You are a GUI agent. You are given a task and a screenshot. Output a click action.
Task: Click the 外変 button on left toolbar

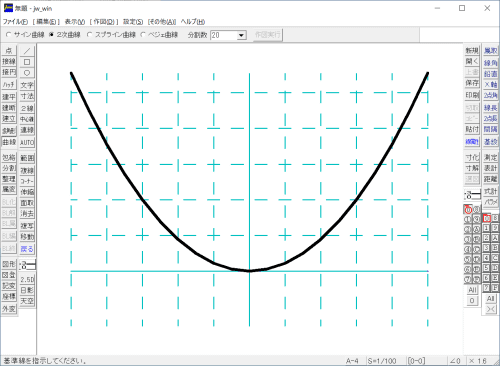[x=9, y=309]
